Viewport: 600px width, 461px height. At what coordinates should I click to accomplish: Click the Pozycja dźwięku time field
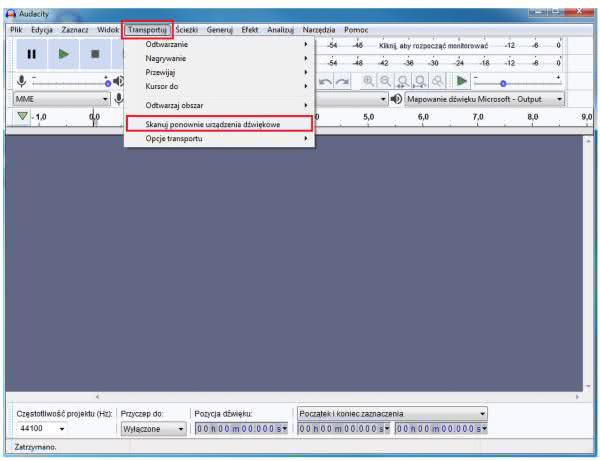pyautogui.click(x=240, y=429)
